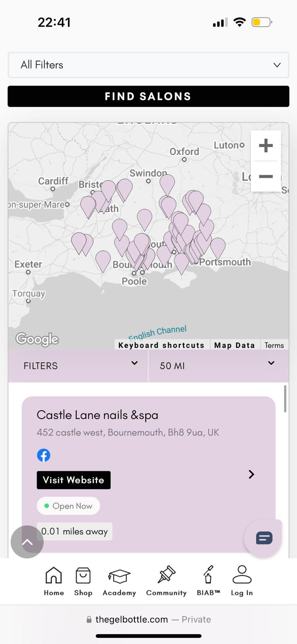Open the All Filters dropdown

click(148, 65)
